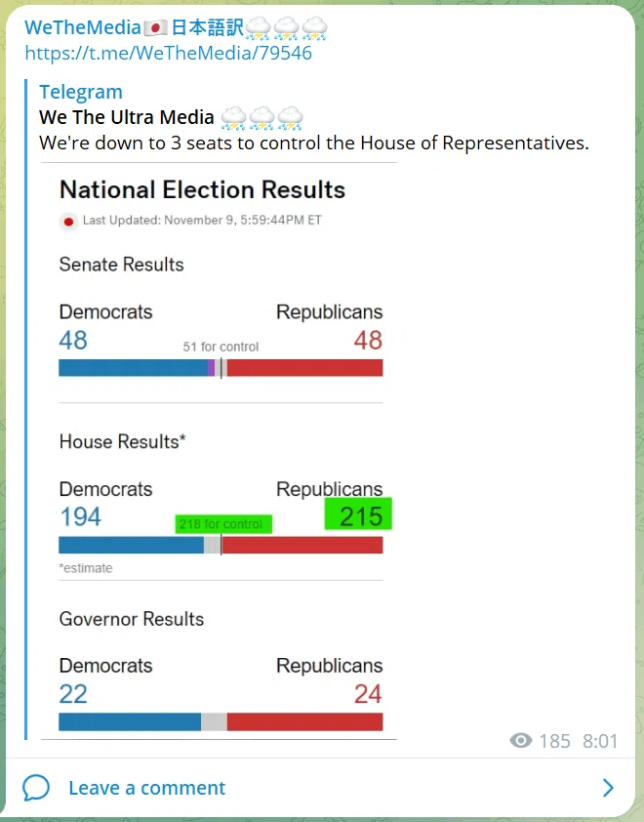This screenshot has width=644, height=822.
Task: Click the Japan flag emoji in title
Action: pos(155,27)
